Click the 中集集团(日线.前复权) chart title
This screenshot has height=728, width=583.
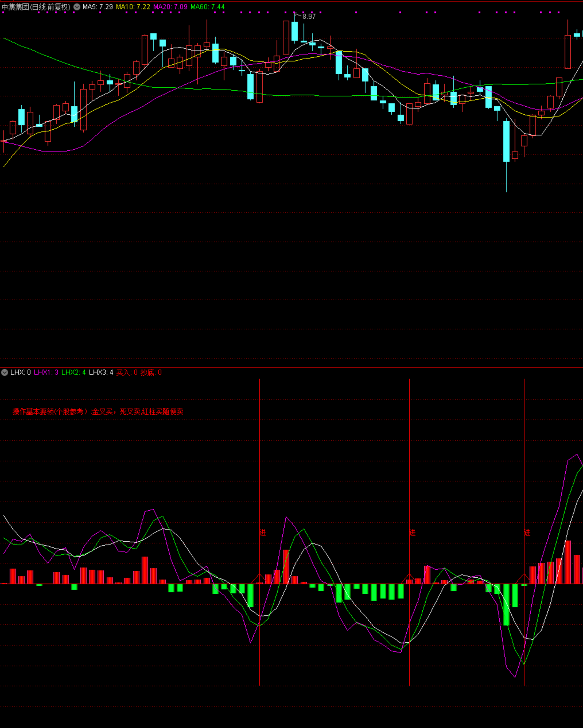click(36, 7)
